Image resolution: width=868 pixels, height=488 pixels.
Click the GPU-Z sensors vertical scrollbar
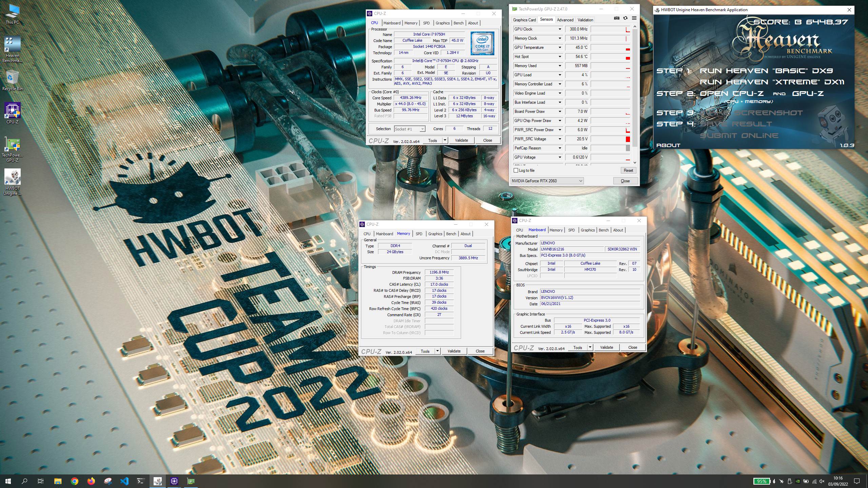click(x=635, y=88)
